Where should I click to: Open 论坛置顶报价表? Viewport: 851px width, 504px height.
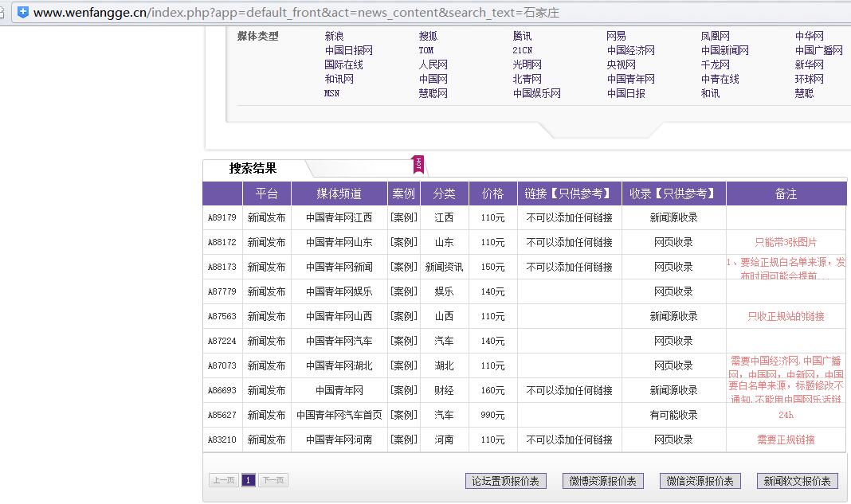pos(505,481)
